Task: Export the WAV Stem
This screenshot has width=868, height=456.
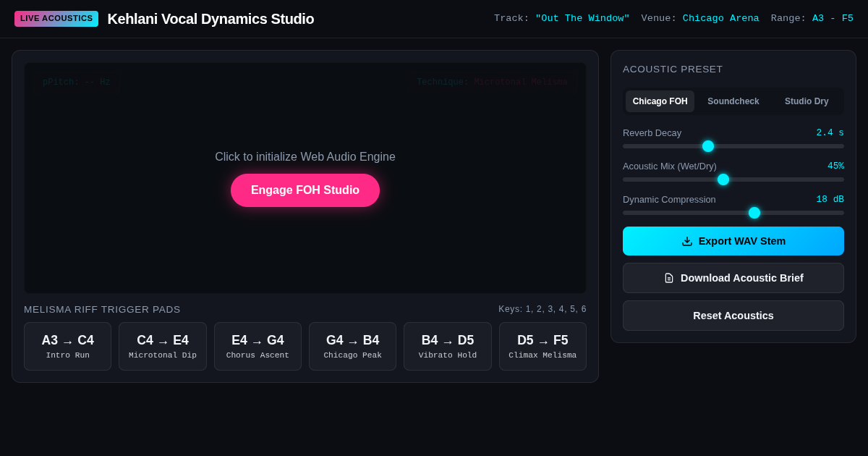Action: [733, 241]
